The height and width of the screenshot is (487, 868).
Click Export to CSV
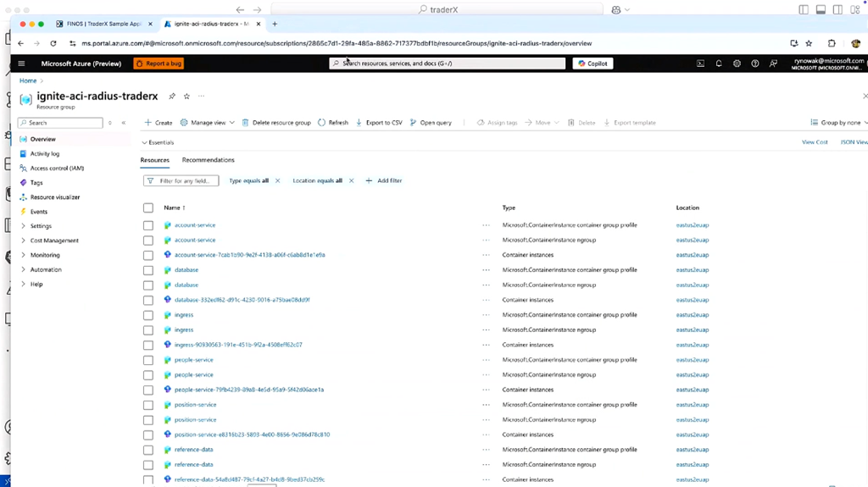click(x=379, y=123)
